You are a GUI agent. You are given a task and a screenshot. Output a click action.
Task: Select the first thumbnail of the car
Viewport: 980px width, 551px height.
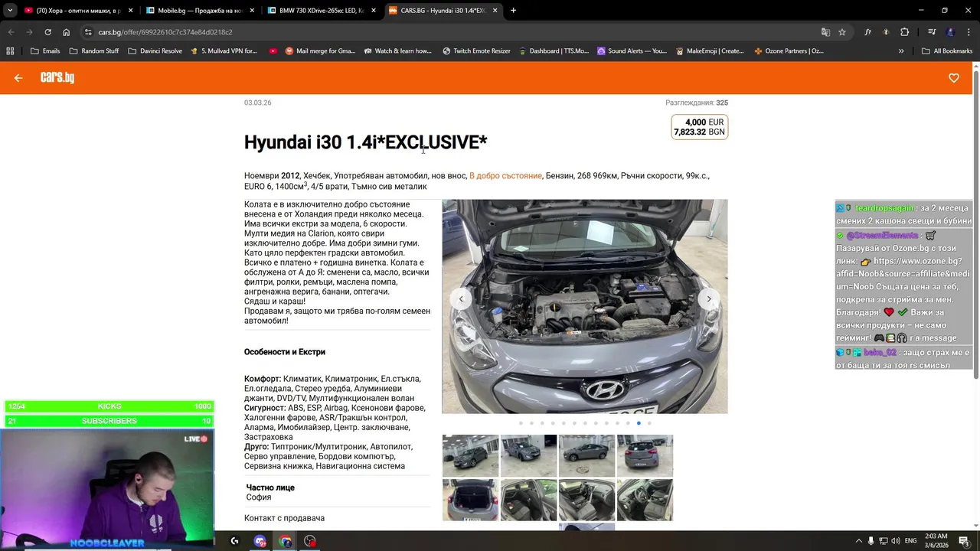tap(470, 455)
